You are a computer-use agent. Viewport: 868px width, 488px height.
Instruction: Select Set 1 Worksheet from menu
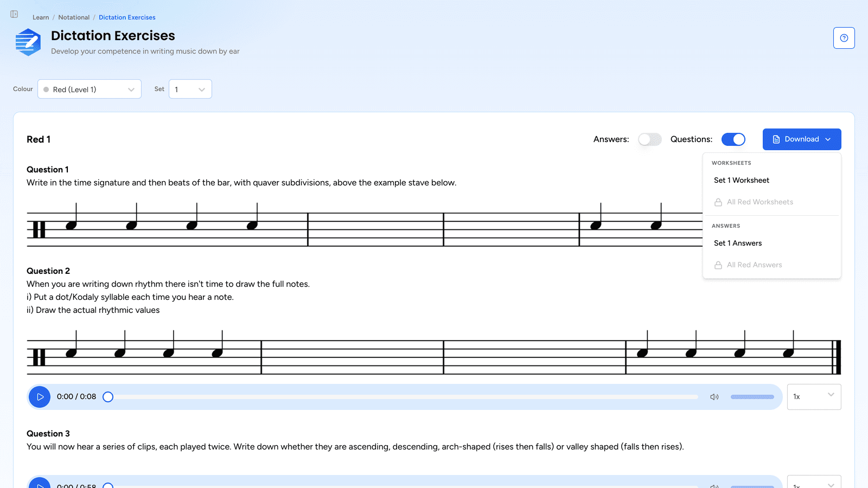[771, 181]
